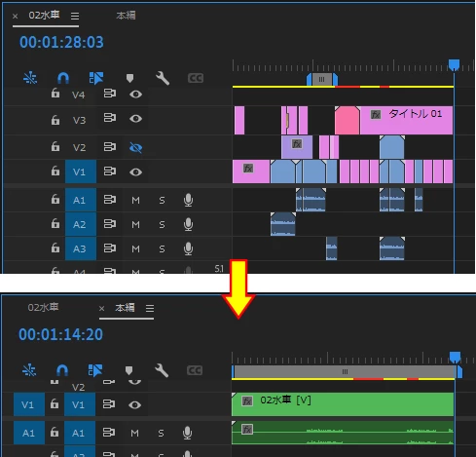Toggle snap magnet in lower timeline

(62, 370)
